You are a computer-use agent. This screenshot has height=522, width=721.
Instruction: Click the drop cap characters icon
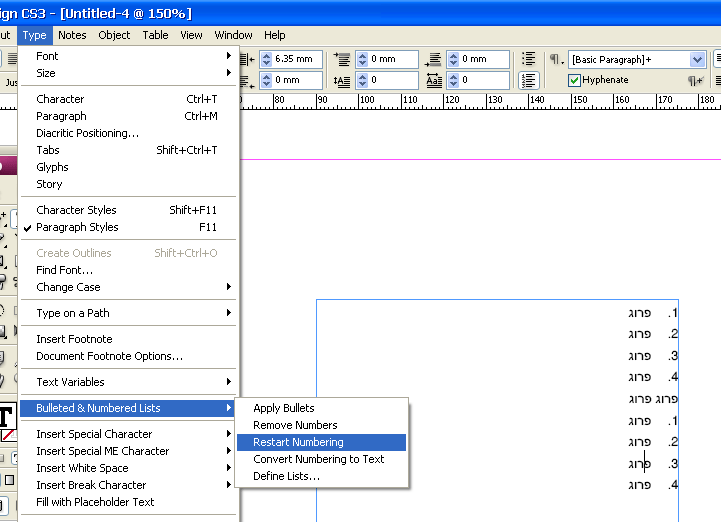(x=434, y=80)
